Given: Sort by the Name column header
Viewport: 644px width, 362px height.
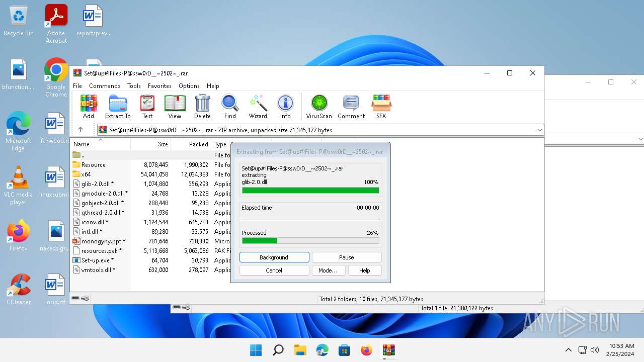Looking at the screenshot, I should click(101, 144).
